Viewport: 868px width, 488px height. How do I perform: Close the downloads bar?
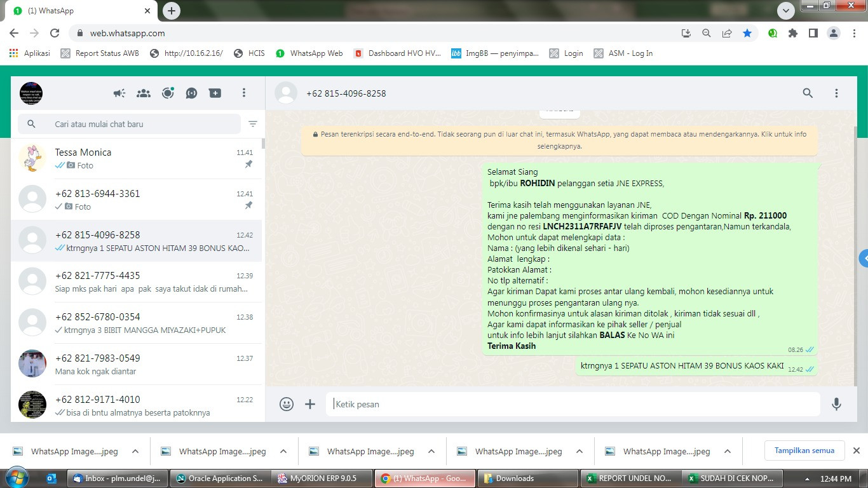[x=856, y=451]
